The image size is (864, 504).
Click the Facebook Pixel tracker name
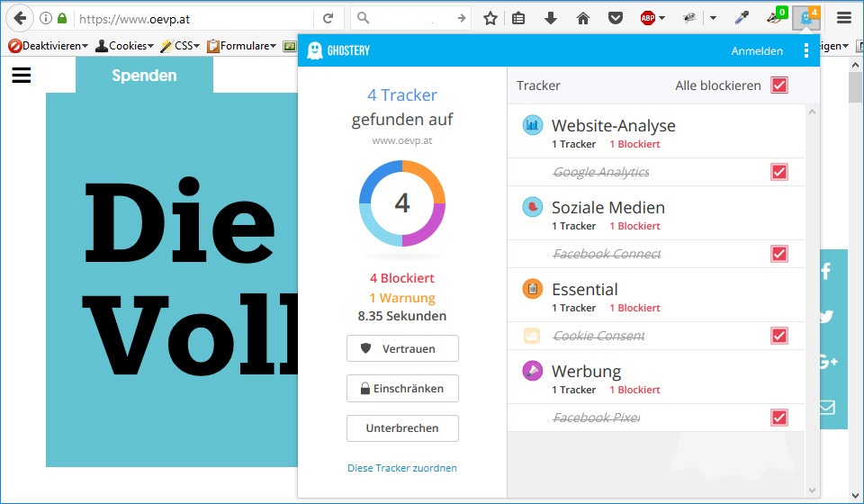596,418
